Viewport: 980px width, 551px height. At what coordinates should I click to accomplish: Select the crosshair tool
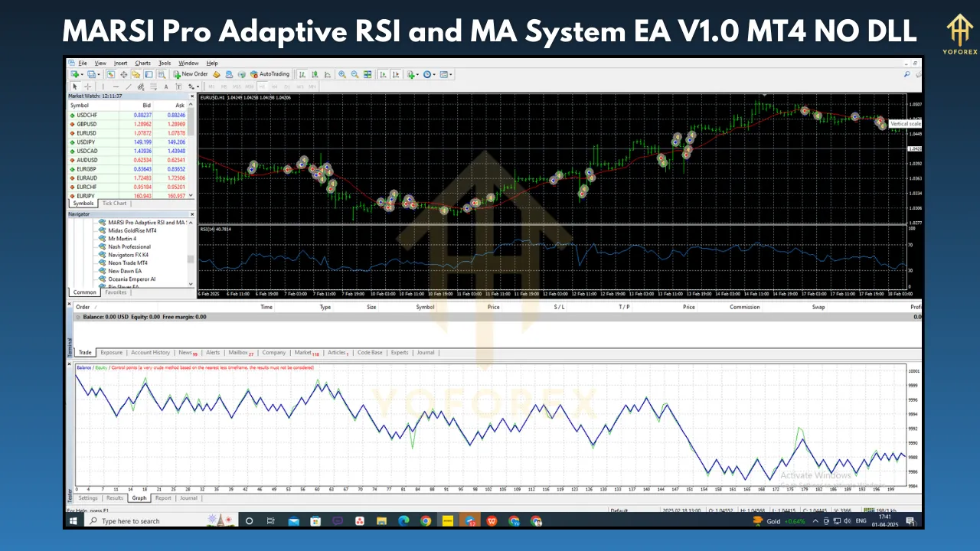(x=87, y=86)
